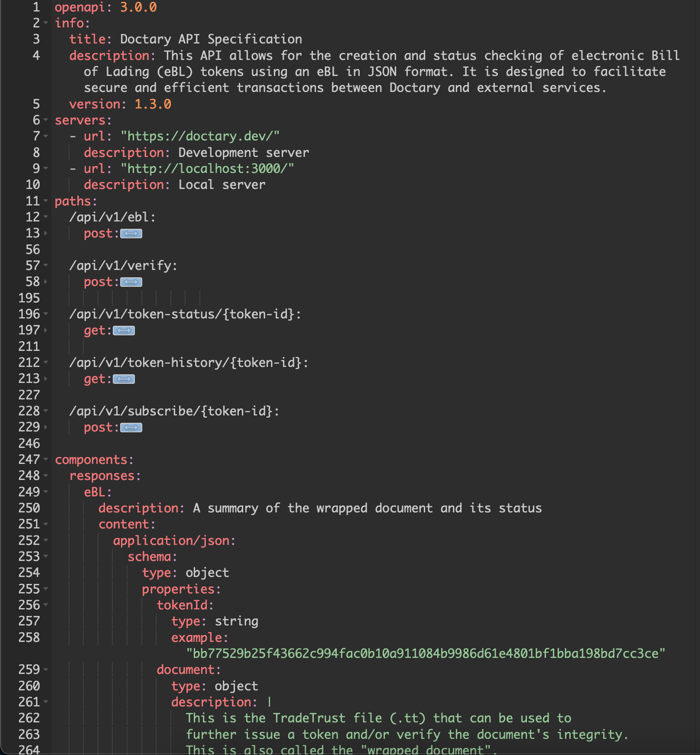Click the schema: key
The width and height of the screenshot is (700, 755).
point(152,557)
